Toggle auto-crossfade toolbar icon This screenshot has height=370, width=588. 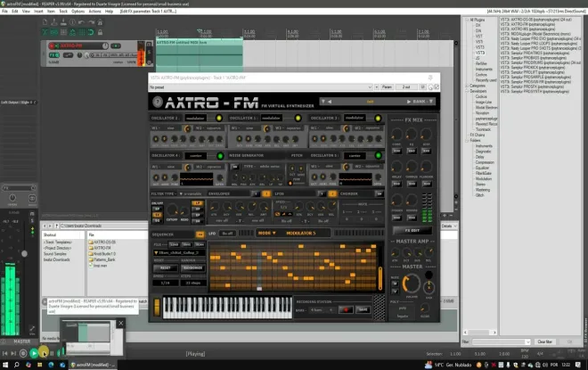pyautogui.click(x=45, y=32)
